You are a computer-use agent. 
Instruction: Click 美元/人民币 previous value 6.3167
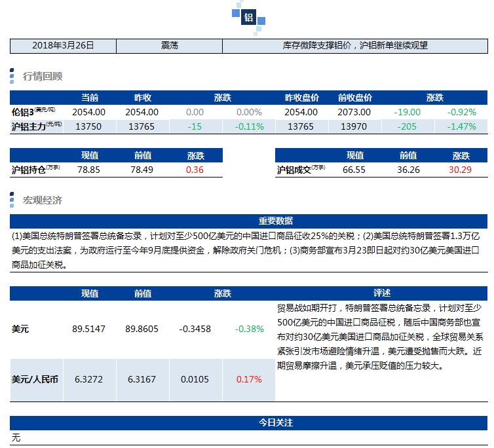click(x=142, y=379)
